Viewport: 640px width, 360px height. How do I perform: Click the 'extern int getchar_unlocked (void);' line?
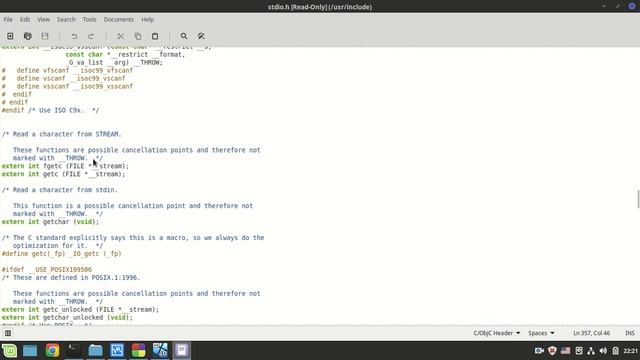(x=67, y=318)
